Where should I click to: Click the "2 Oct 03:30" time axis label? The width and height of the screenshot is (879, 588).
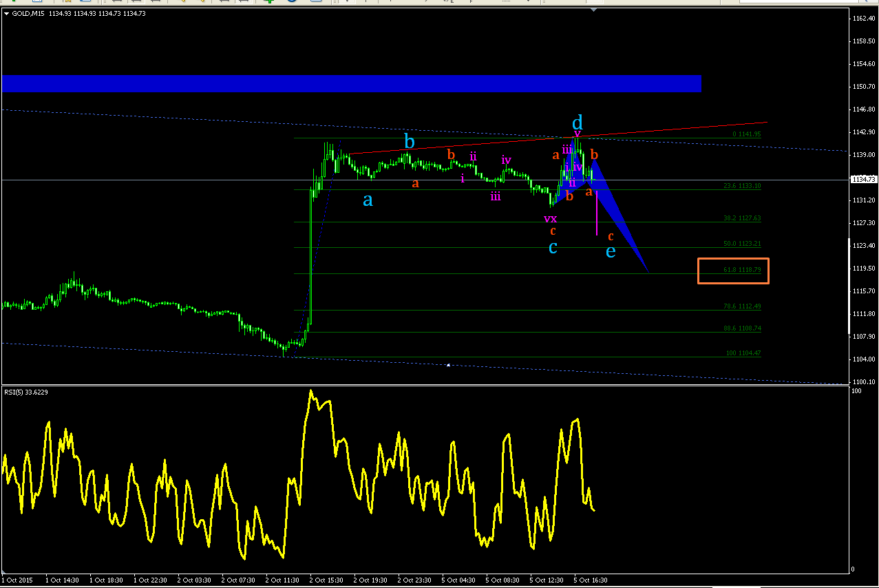194,580
